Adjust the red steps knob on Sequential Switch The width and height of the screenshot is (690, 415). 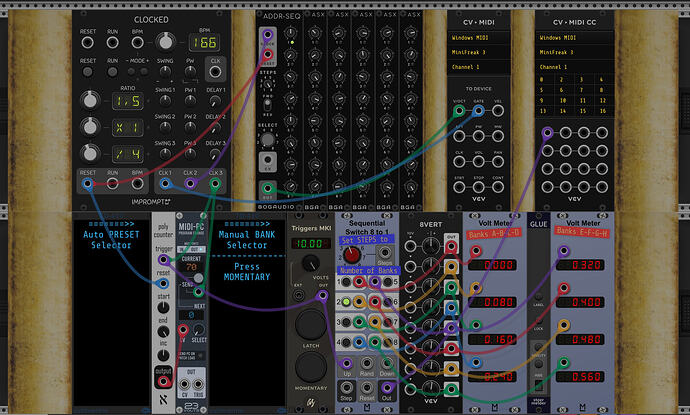tap(352, 254)
